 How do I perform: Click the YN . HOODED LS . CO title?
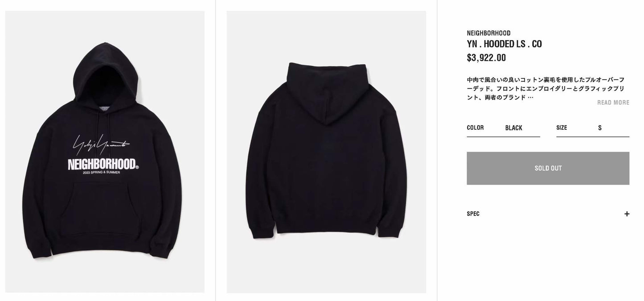tap(504, 44)
